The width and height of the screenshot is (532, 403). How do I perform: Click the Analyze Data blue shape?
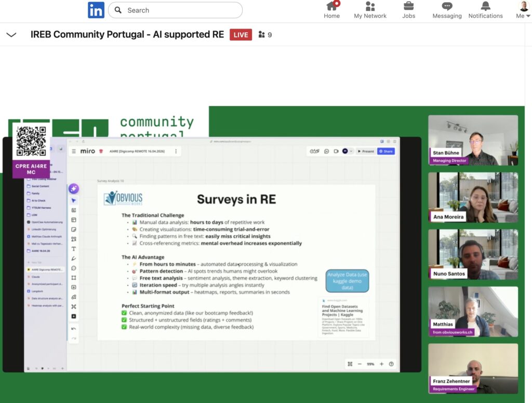(x=348, y=281)
